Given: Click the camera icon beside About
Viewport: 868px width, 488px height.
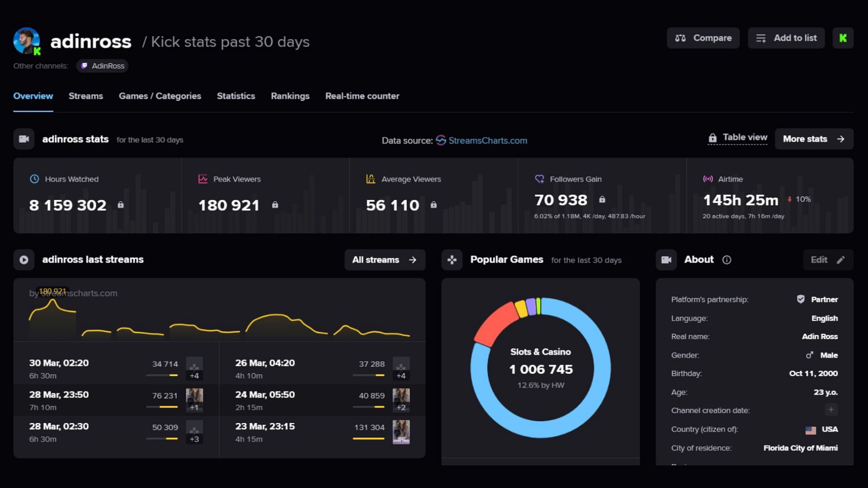Looking at the screenshot, I should (666, 260).
